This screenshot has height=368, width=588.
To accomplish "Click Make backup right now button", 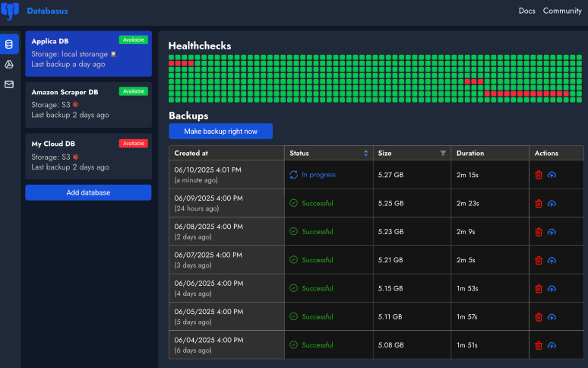I will click(220, 132).
